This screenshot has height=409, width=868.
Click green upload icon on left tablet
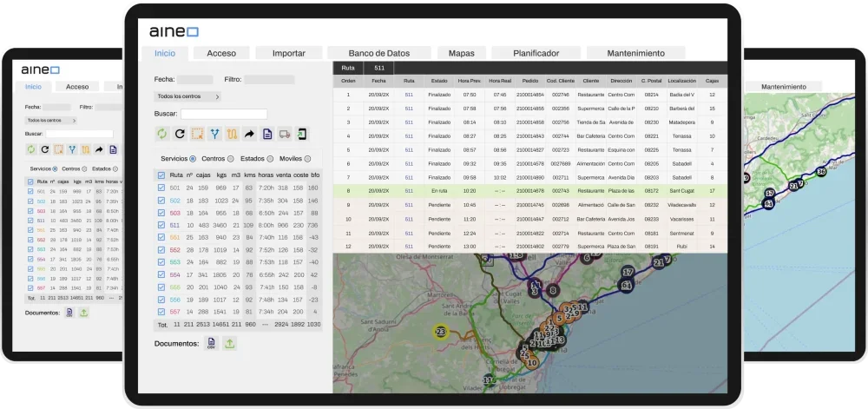coord(83,312)
